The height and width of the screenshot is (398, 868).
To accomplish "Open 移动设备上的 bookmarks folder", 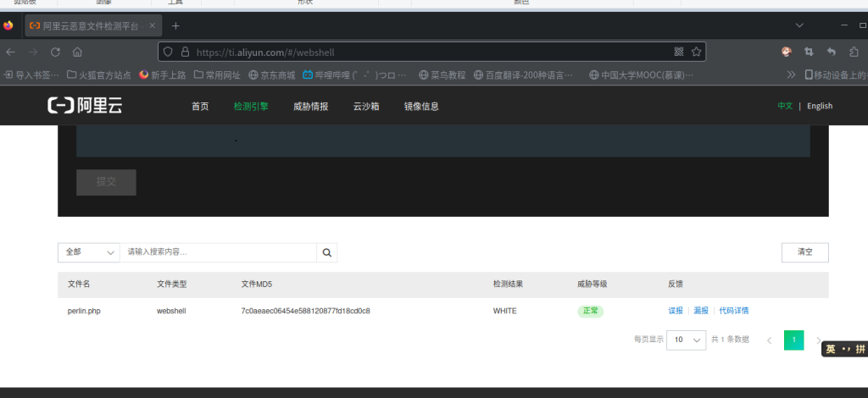I will tap(836, 75).
